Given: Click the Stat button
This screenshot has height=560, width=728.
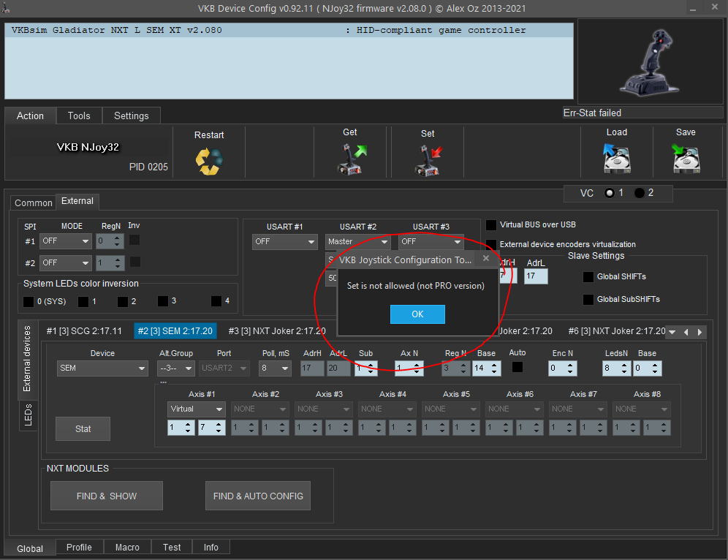Looking at the screenshot, I should click(x=83, y=428).
